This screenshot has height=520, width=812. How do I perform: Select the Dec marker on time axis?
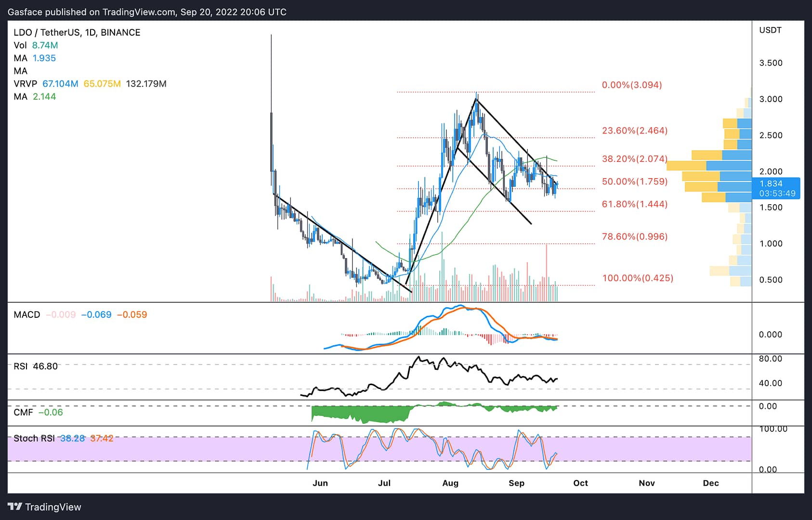710,483
